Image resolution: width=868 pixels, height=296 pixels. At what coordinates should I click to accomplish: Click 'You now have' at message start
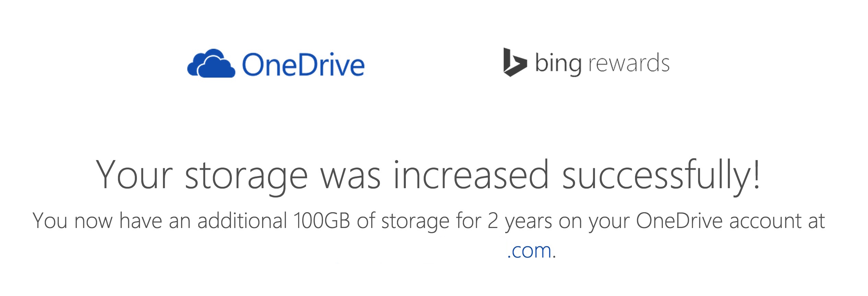click(97, 221)
